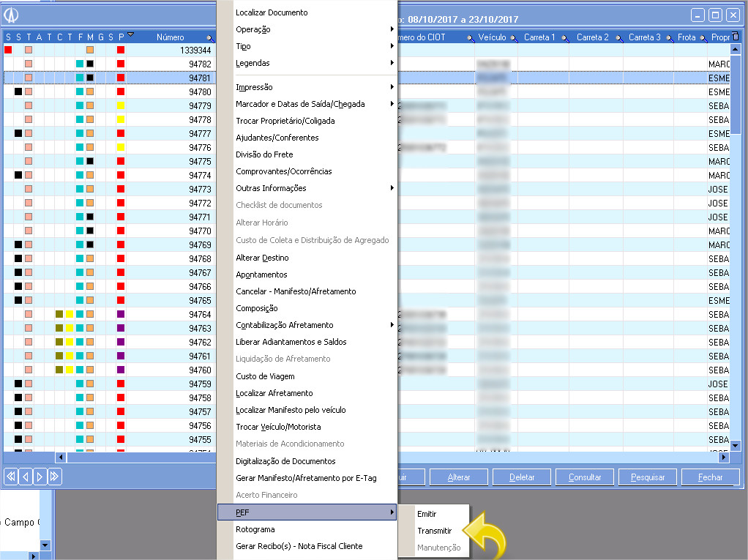Click the Alterar button
Image resolution: width=748 pixels, height=560 pixels.
pyautogui.click(x=459, y=477)
